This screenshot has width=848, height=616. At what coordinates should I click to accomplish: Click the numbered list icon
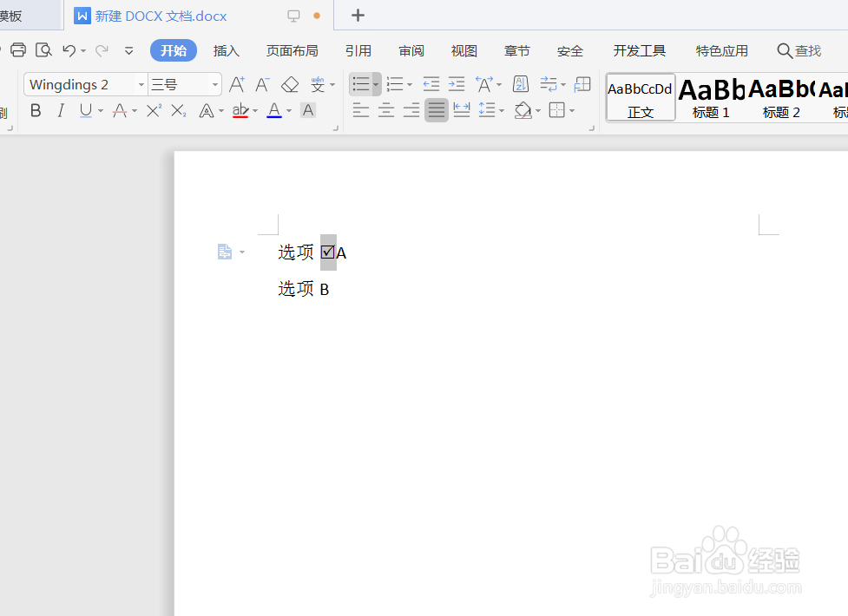click(x=395, y=84)
